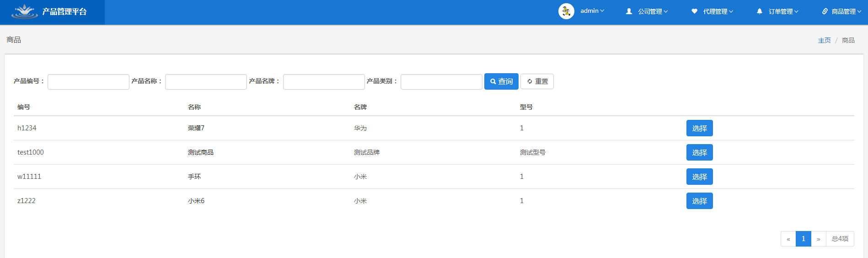
Task: Expand the 代理管理 menu
Action: click(x=718, y=11)
